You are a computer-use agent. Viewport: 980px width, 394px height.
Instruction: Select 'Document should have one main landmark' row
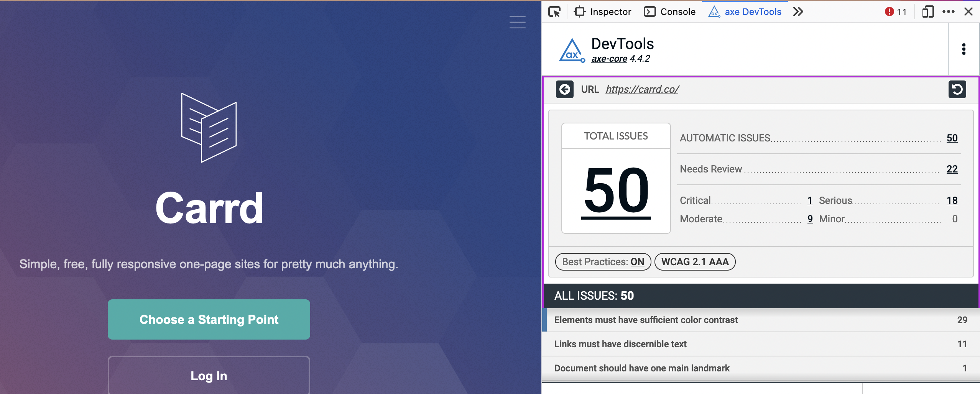point(761,368)
